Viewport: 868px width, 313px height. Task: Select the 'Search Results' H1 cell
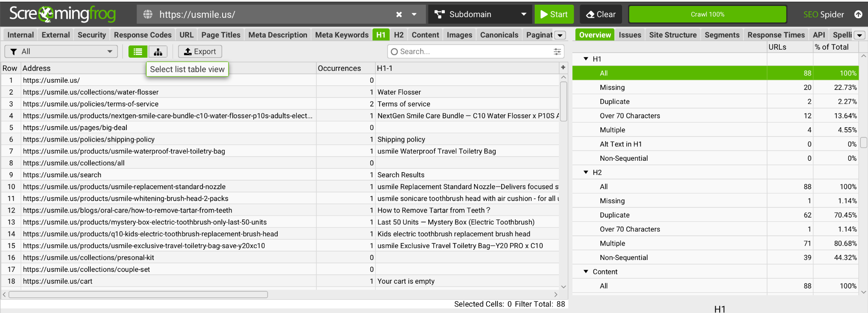pyautogui.click(x=467, y=175)
